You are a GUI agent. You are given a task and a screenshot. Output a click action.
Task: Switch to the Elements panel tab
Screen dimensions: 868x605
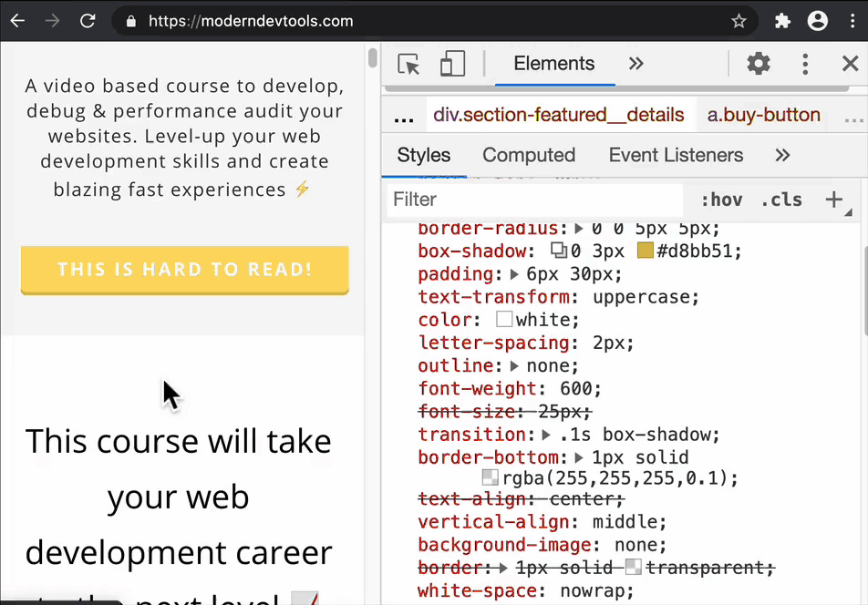(x=553, y=64)
